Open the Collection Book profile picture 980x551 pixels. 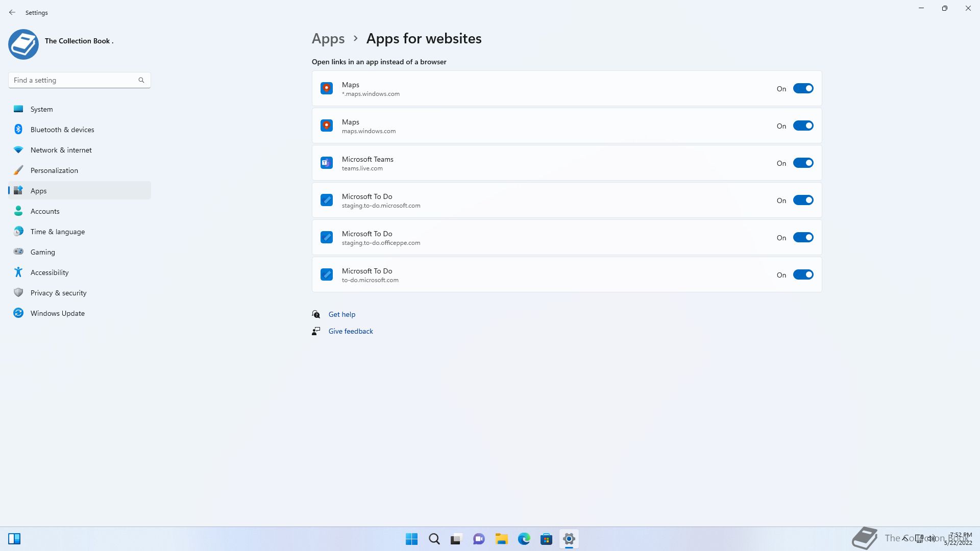coord(23,44)
